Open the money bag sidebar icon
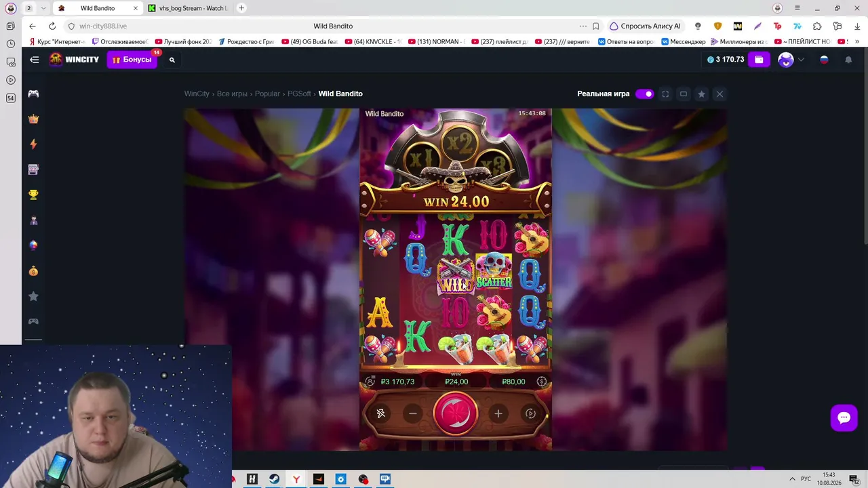 (33, 271)
